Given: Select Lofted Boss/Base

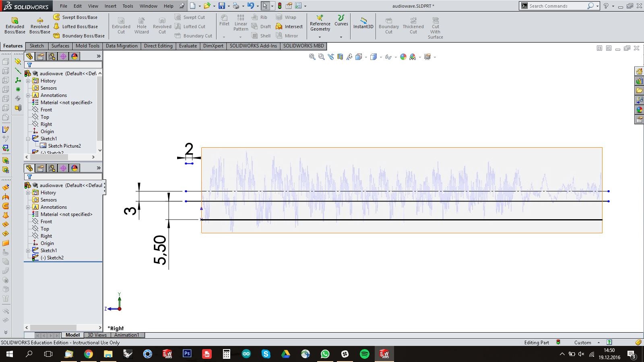Looking at the screenshot, I should pos(76,27).
